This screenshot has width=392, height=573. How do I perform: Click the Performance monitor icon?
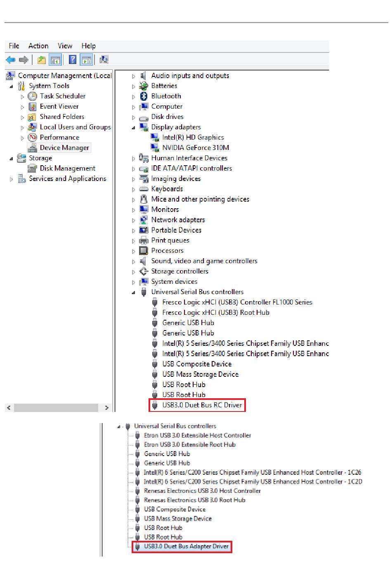tap(32, 138)
